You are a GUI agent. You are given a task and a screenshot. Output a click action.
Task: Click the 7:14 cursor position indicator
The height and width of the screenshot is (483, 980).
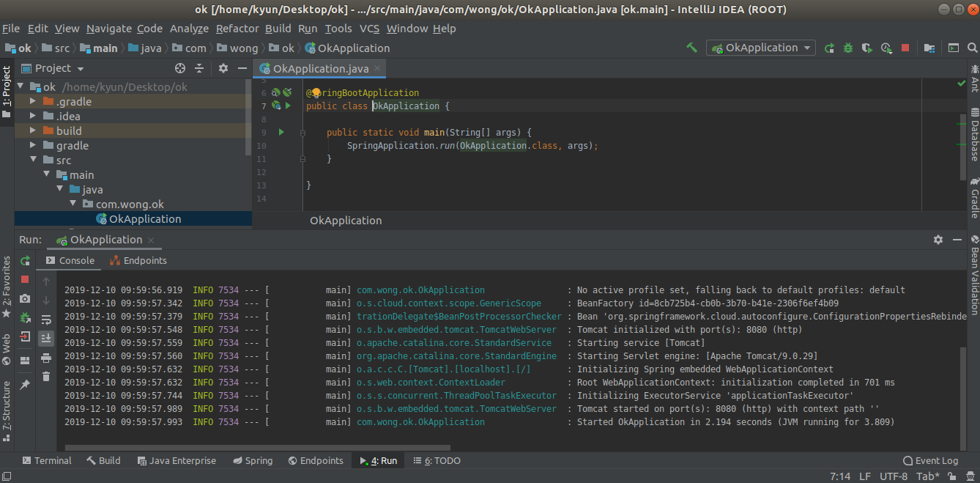(840, 476)
